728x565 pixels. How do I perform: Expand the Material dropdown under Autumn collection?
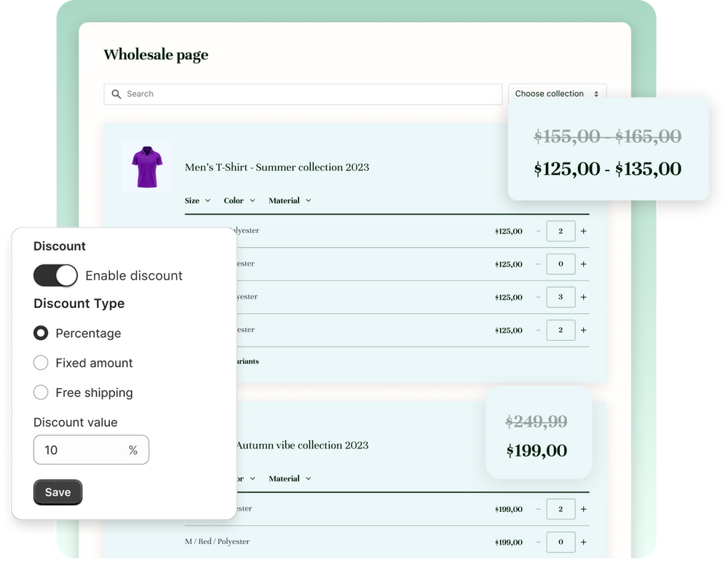290,478
